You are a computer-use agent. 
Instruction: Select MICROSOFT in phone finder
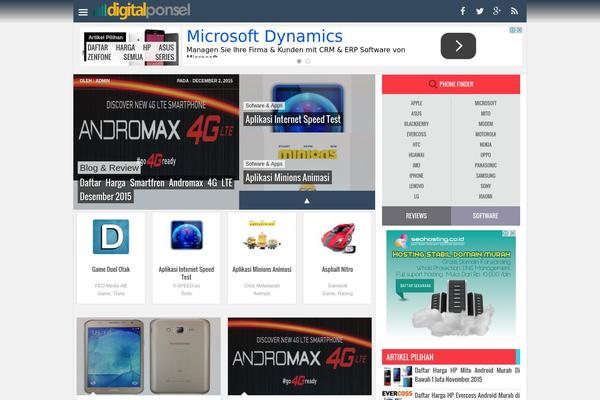click(486, 103)
